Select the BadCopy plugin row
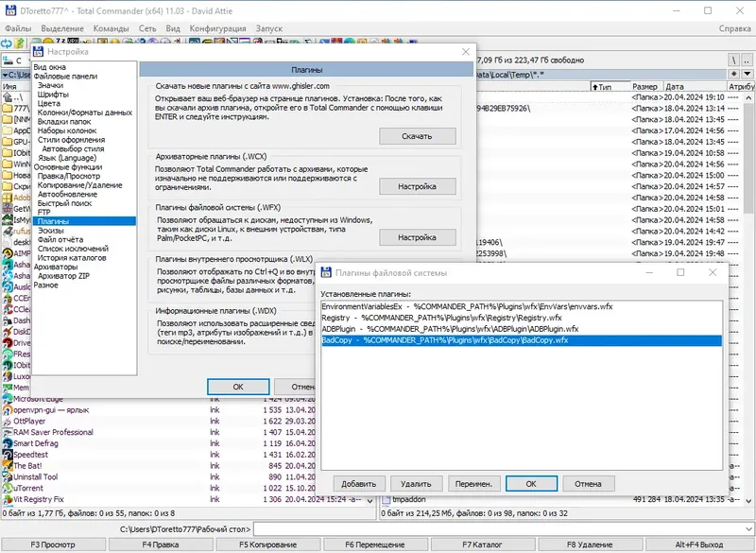The height and width of the screenshot is (553, 756). pyautogui.click(x=522, y=340)
